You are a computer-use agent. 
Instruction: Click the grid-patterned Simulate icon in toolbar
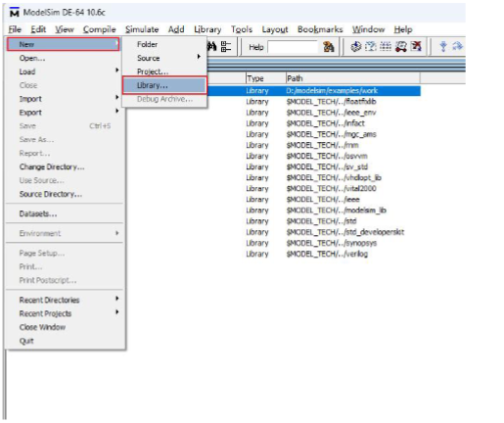coord(386,47)
